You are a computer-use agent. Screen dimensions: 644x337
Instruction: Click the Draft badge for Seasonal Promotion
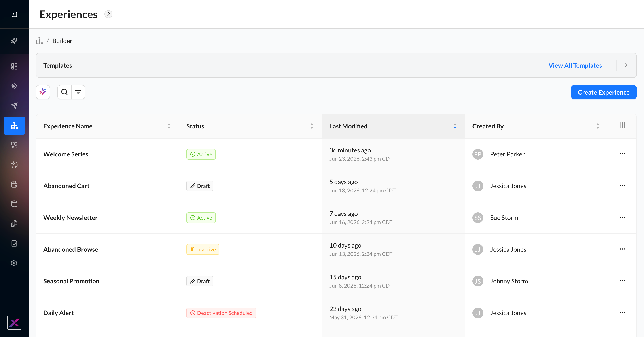(200, 281)
